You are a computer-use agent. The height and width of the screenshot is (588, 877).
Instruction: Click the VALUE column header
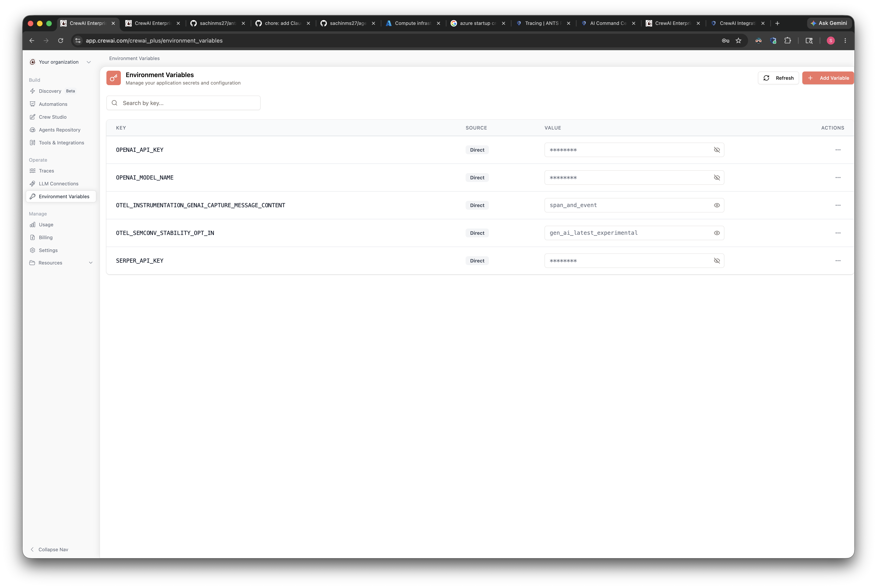click(553, 128)
